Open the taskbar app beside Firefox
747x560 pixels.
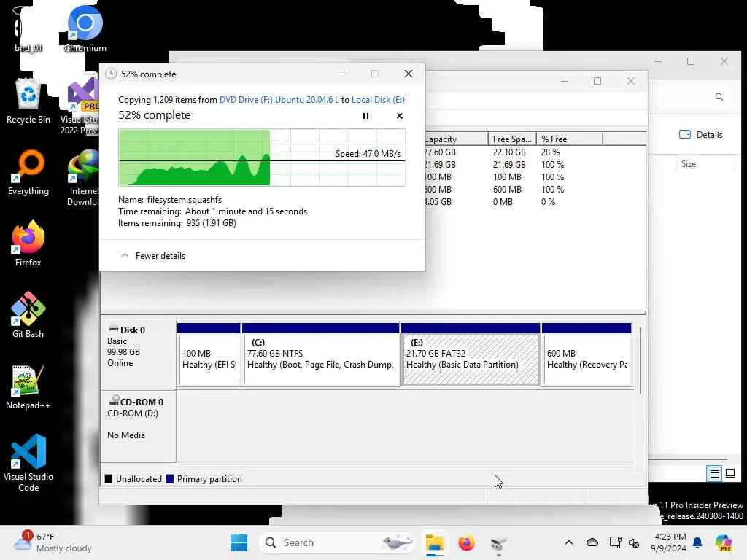pos(498,543)
